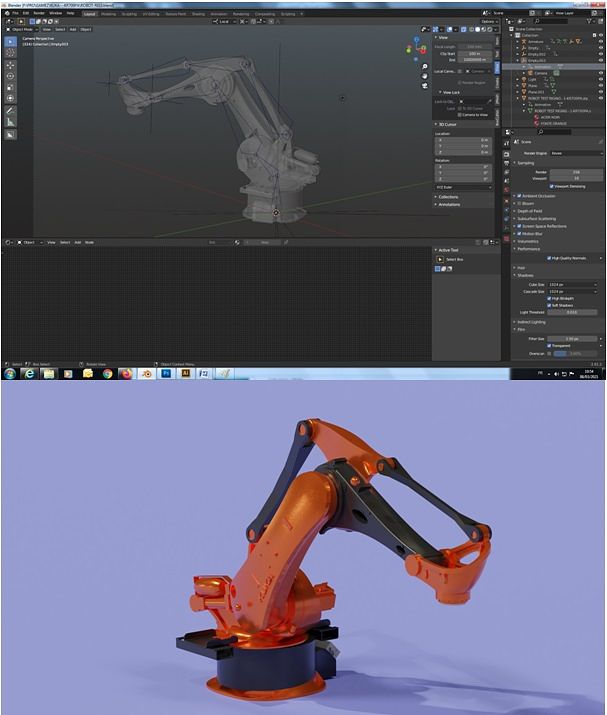Select the Cursor tool in viewport toolbar
Viewport: 607px width, 715px height.
(11, 53)
